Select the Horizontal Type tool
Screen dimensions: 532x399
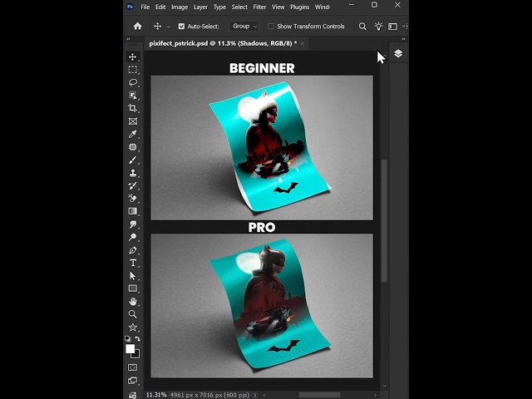tap(133, 263)
